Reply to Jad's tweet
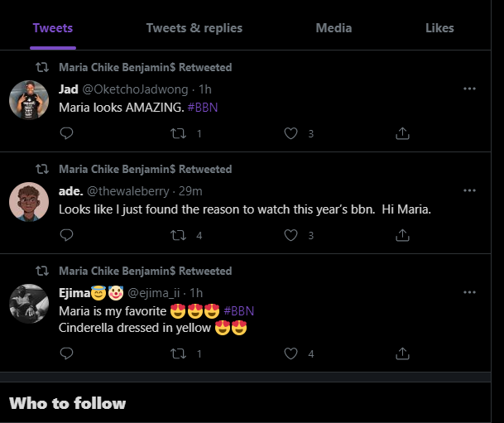Viewport: 504px width, 423px height. (x=66, y=133)
